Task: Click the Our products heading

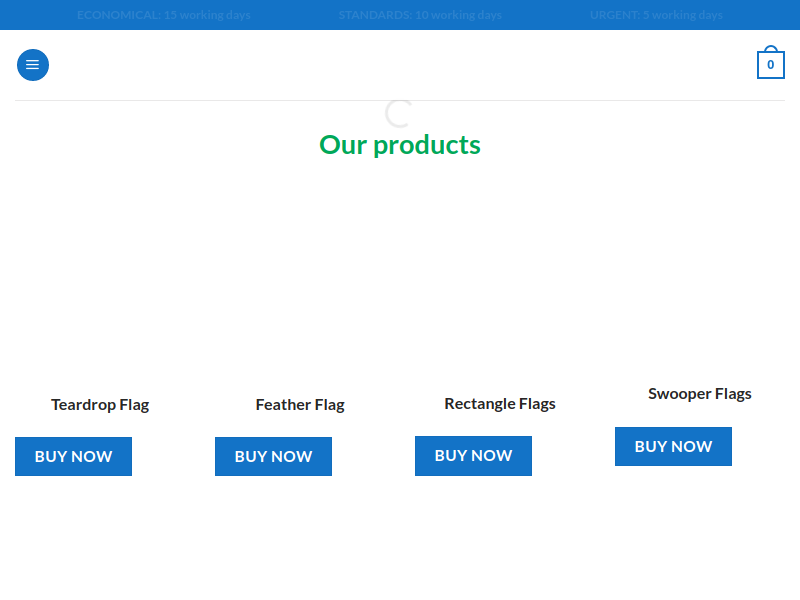Action: (400, 145)
